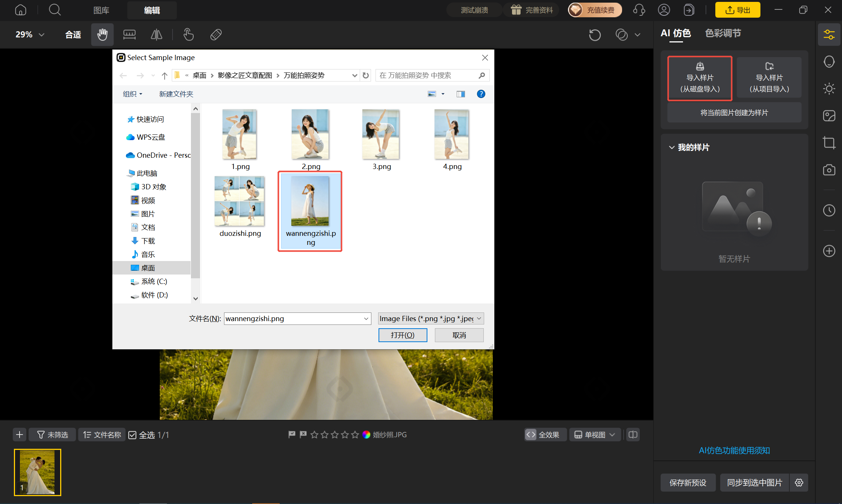Select the 色彩调节 tab
The width and height of the screenshot is (842, 504).
click(723, 33)
